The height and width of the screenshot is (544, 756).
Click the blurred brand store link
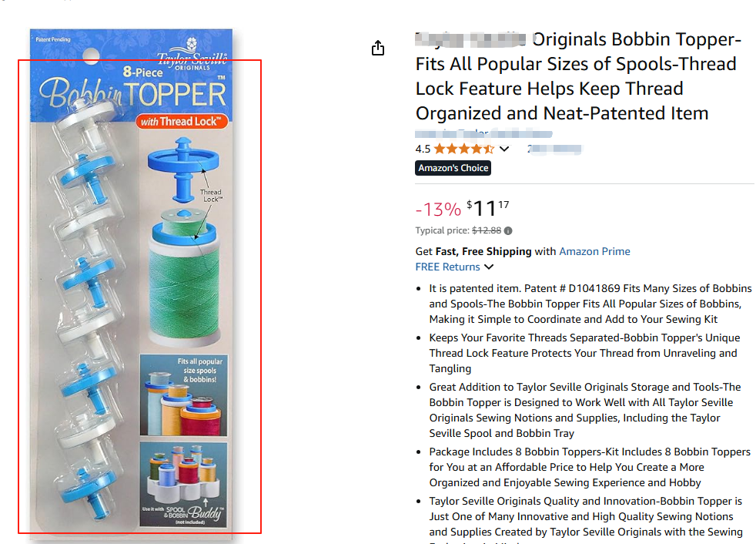coord(483,134)
